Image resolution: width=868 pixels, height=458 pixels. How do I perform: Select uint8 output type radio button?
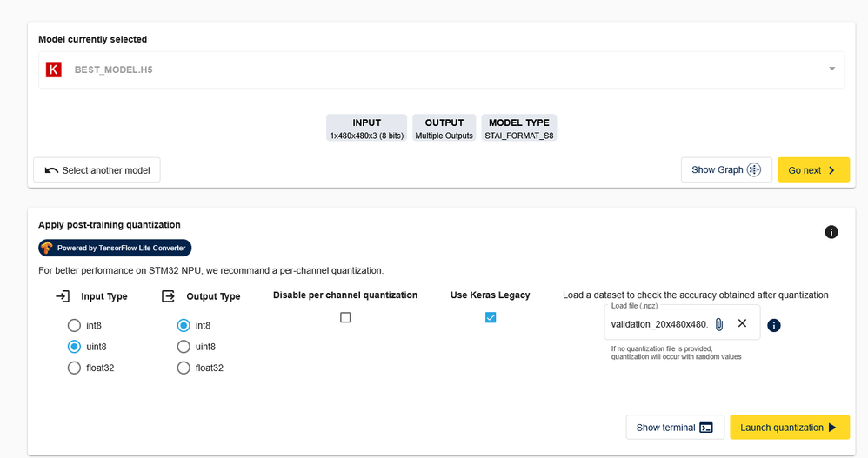(x=184, y=347)
